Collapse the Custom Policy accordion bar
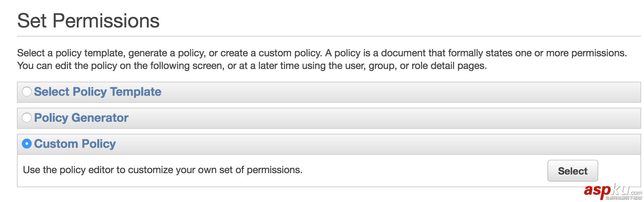Screen dimensions: 644x202 tap(388, 144)
